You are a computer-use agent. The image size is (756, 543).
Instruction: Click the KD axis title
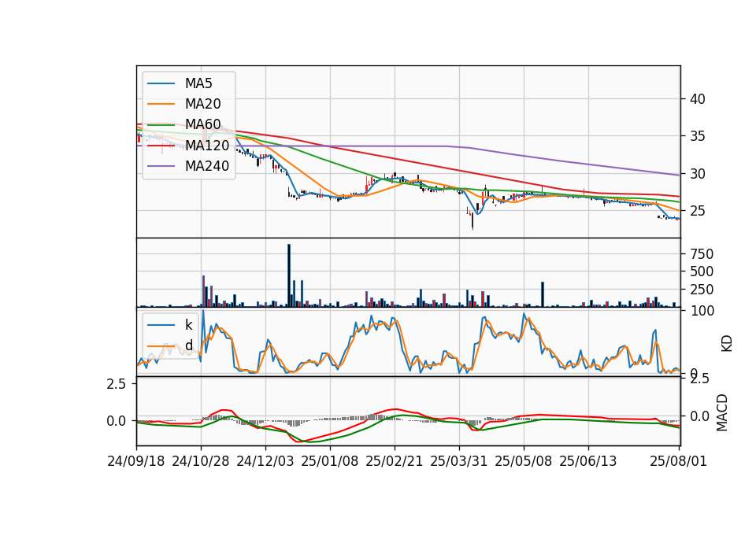point(727,343)
